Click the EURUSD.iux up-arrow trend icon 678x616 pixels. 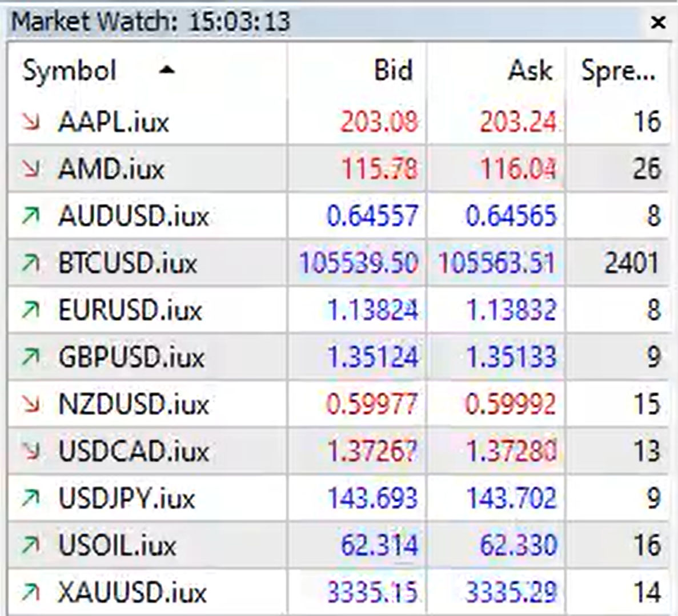coord(30,310)
